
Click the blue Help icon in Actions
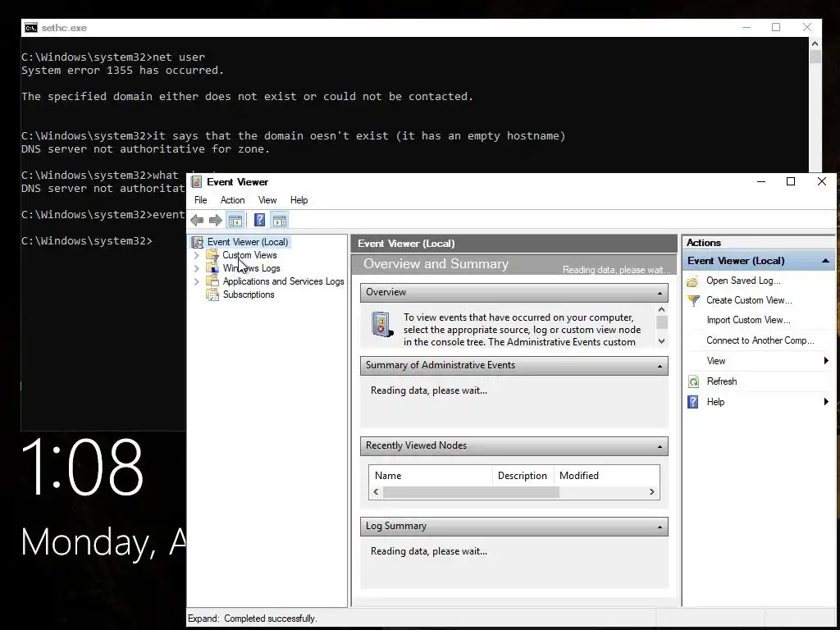pyautogui.click(x=692, y=402)
